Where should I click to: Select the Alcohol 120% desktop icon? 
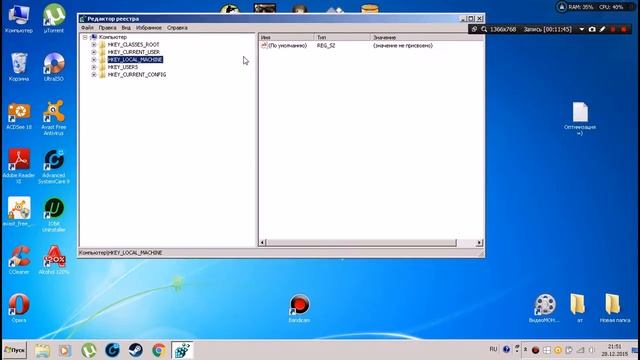54,260
